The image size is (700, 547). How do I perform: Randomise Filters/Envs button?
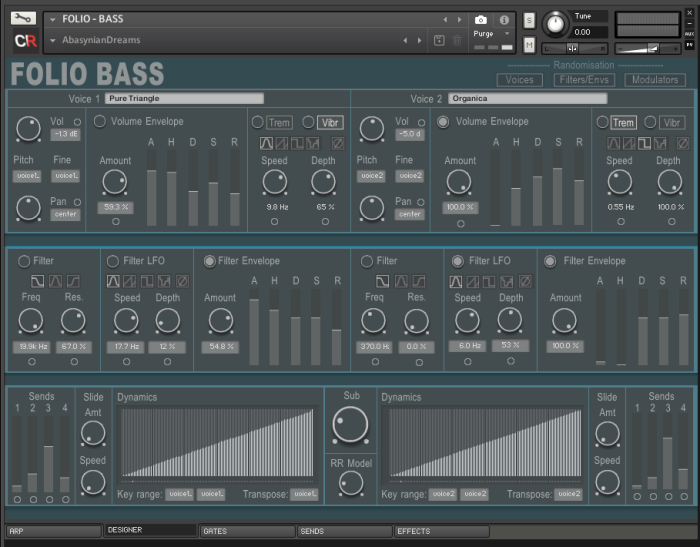click(584, 80)
